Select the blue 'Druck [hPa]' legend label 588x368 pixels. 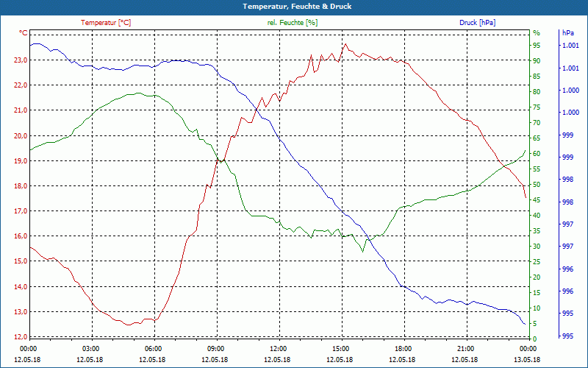coord(477,23)
